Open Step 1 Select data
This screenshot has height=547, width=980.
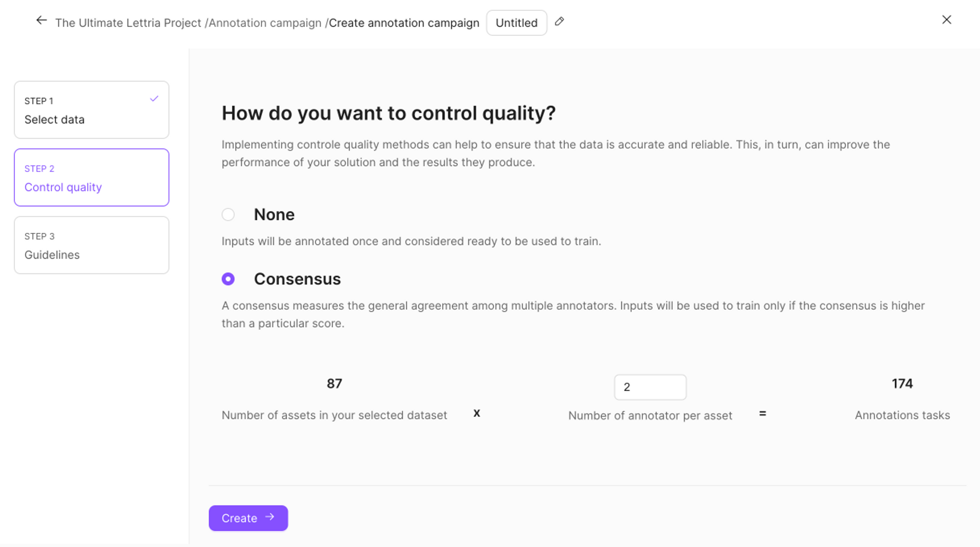coord(92,110)
